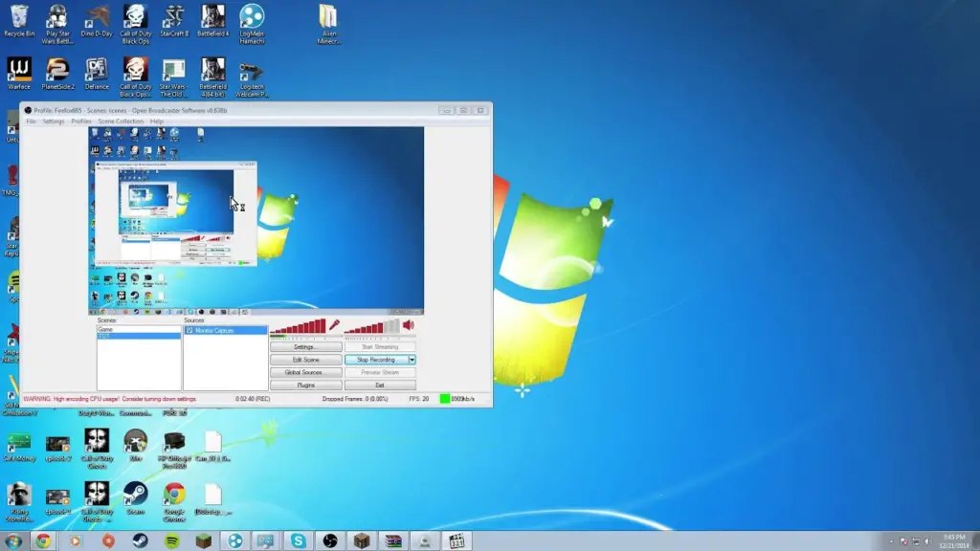This screenshot has width=980, height=551.
Task: Click the system tray clock
Action: click(x=954, y=541)
